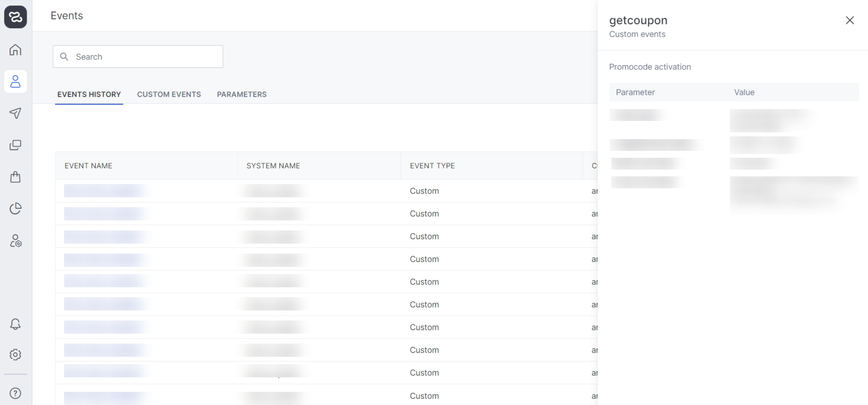Open the user-with-gear icon in sidebar

15,240
